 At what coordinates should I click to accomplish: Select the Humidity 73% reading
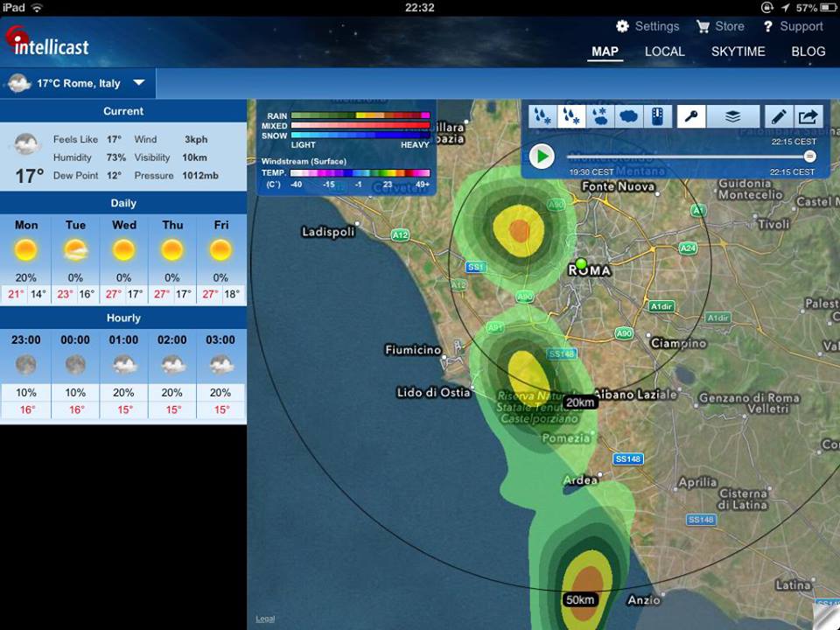pyautogui.click(x=89, y=157)
